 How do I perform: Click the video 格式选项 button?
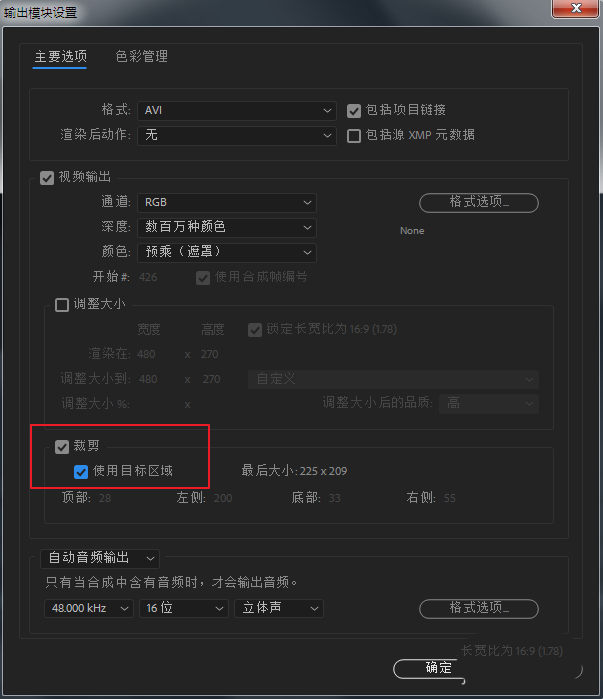tap(479, 202)
